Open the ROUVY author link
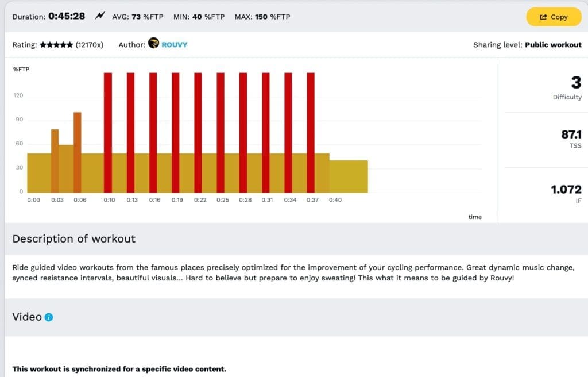Screen dimensions: 588x377 pyautogui.click(x=175, y=45)
